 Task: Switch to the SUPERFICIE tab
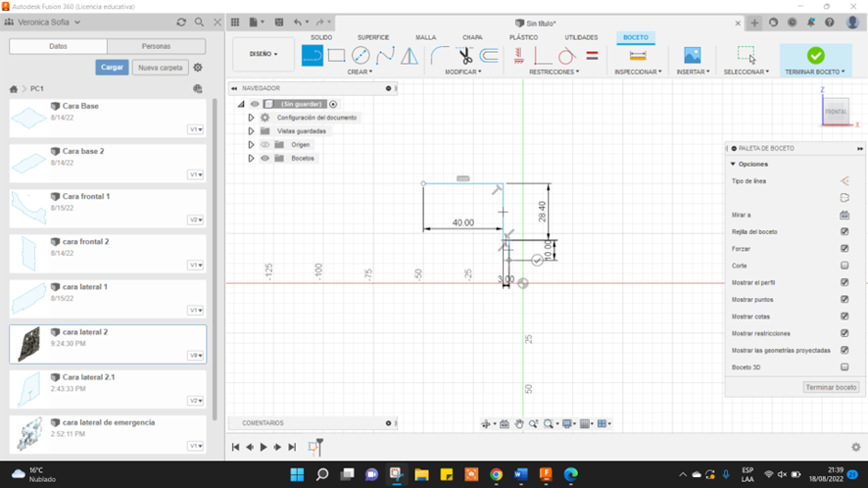click(373, 37)
